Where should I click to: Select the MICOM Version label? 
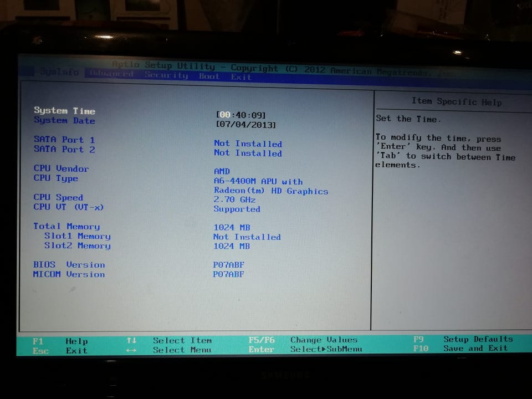[x=69, y=274]
